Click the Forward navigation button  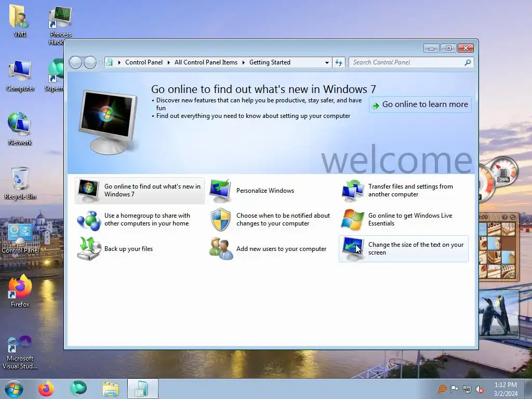pos(90,62)
